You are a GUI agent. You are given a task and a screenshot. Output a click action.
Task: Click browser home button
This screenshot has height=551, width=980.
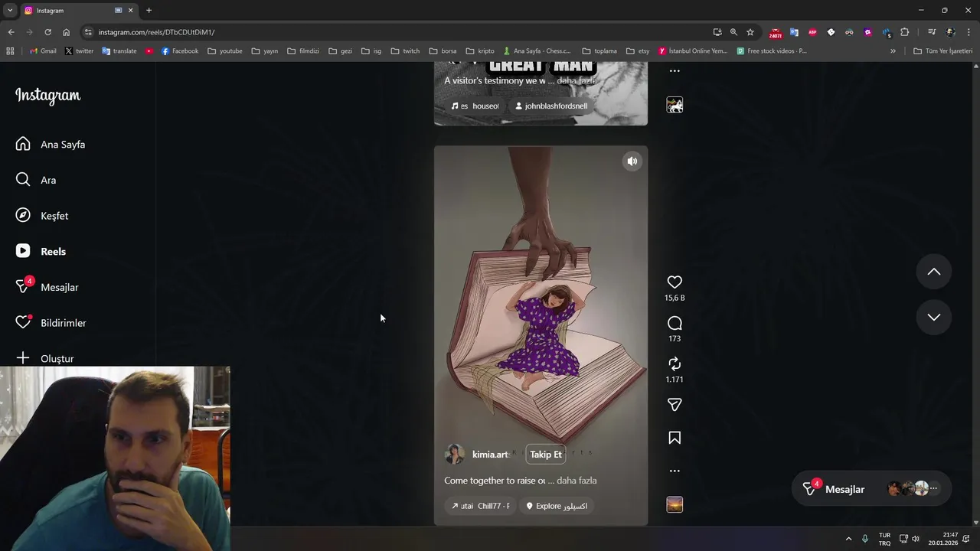[67, 32]
